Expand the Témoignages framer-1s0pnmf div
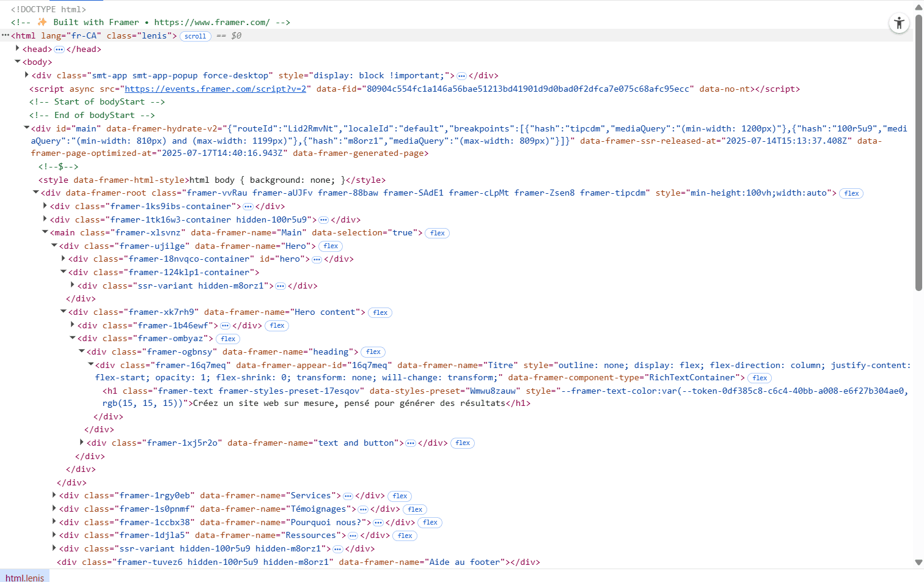The width and height of the screenshot is (924, 582). pyautogui.click(x=54, y=508)
